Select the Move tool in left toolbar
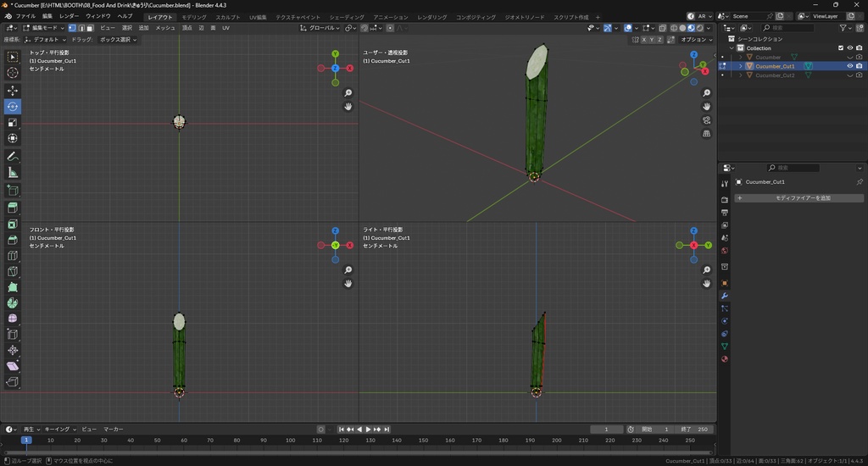 click(13, 90)
